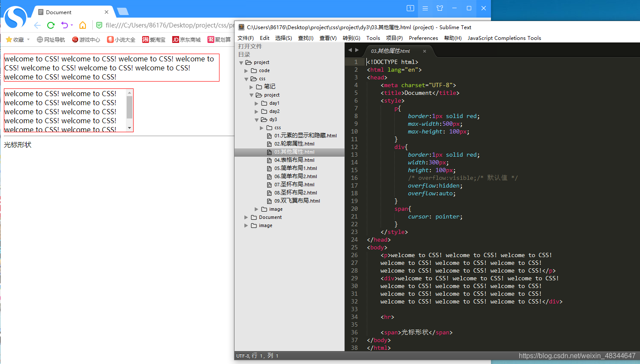Open 选择(S) menu
The height and width of the screenshot is (364, 640).
click(x=283, y=38)
